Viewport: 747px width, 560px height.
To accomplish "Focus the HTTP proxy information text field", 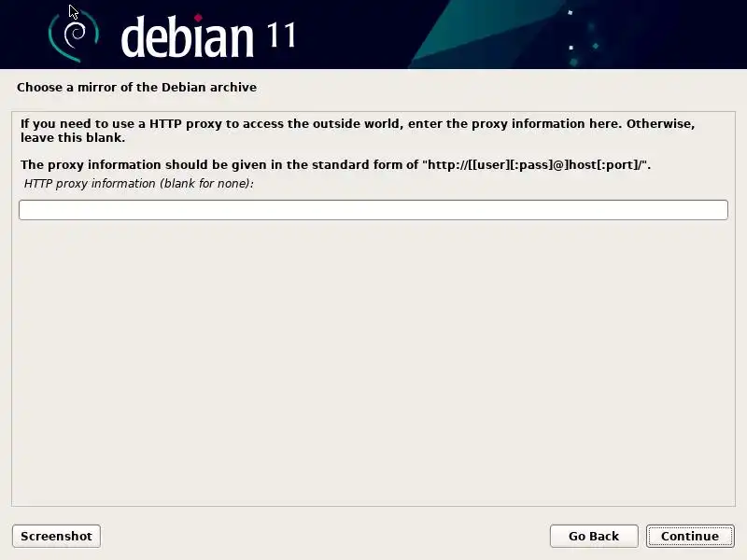I will [373, 210].
